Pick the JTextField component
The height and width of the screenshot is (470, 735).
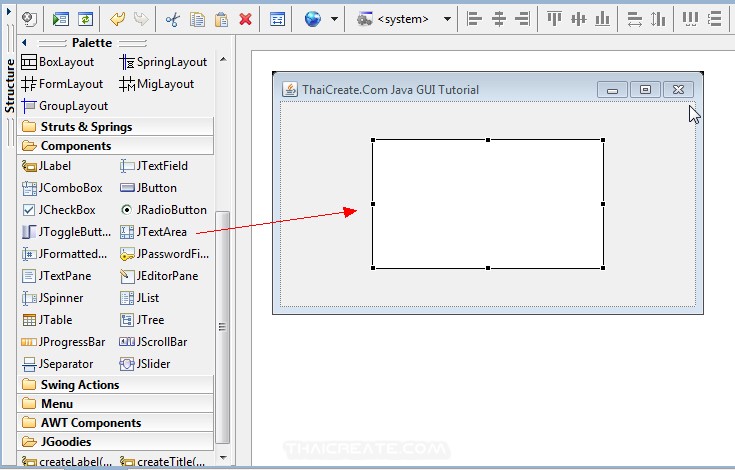tap(154, 166)
